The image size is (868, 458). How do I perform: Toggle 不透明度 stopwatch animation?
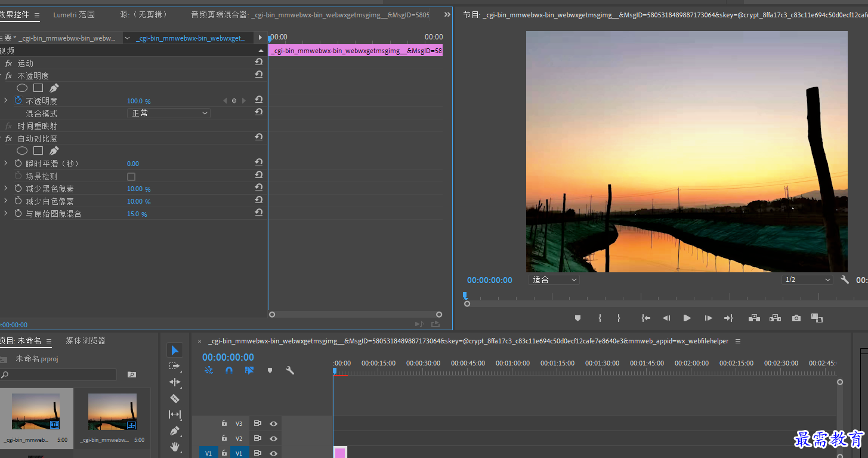(x=18, y=100)
